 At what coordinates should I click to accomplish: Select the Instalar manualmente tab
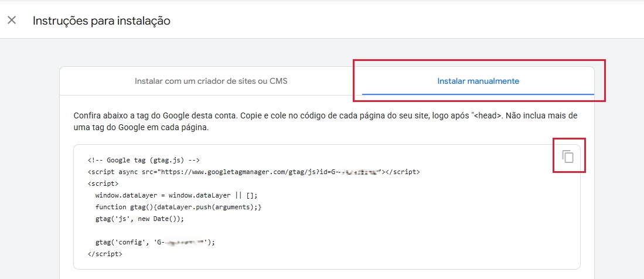tap(478, 81)
